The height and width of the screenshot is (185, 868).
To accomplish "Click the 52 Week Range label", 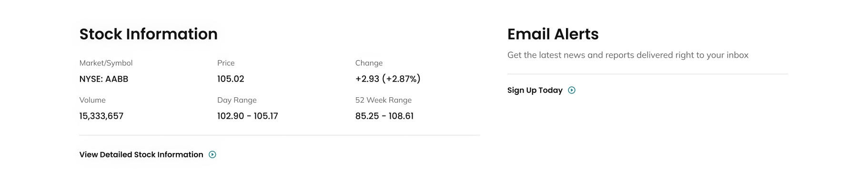I will (384, 100).
